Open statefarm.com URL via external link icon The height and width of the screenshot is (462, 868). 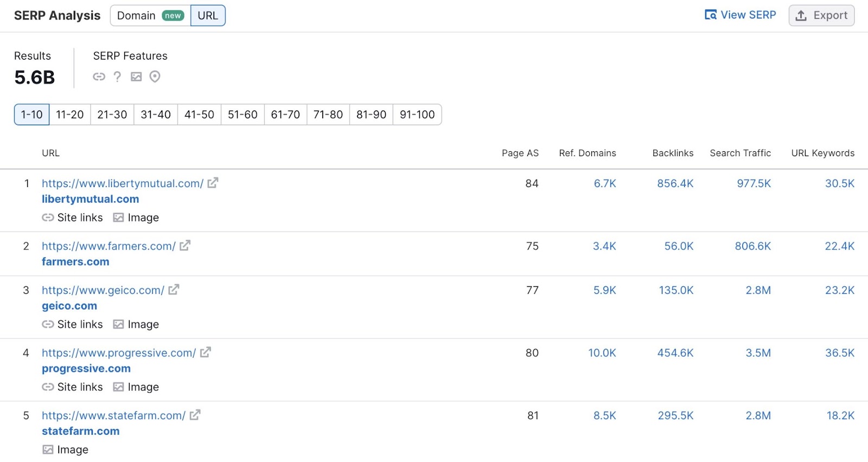[195, 415]
